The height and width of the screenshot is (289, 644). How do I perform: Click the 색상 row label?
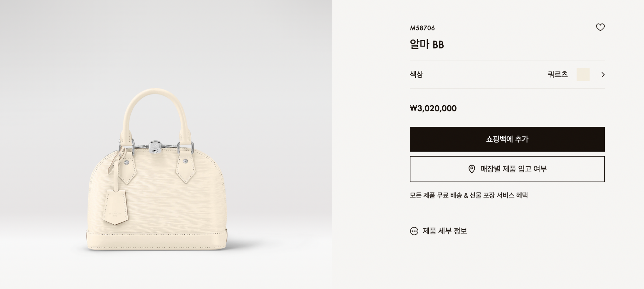pos(417,74)
